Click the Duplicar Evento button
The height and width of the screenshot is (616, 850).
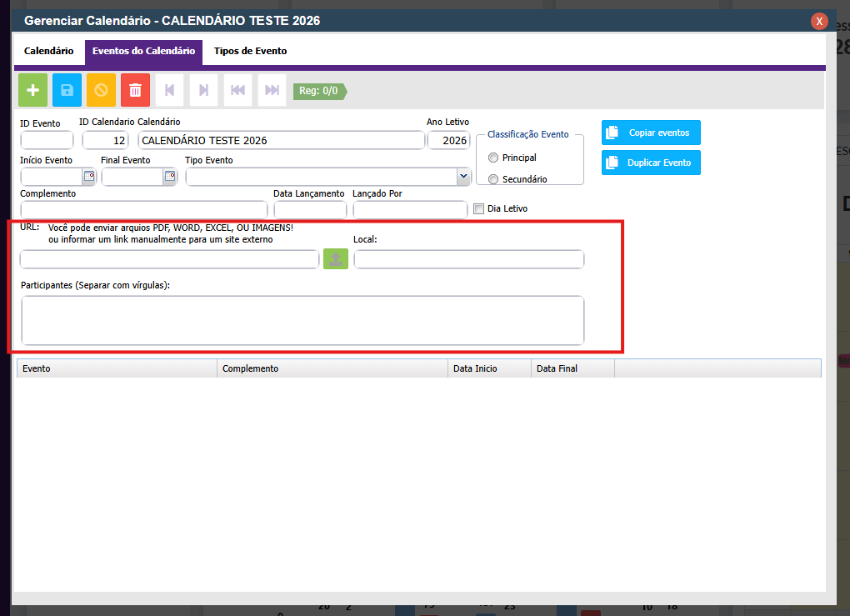(x=651, y=163)
